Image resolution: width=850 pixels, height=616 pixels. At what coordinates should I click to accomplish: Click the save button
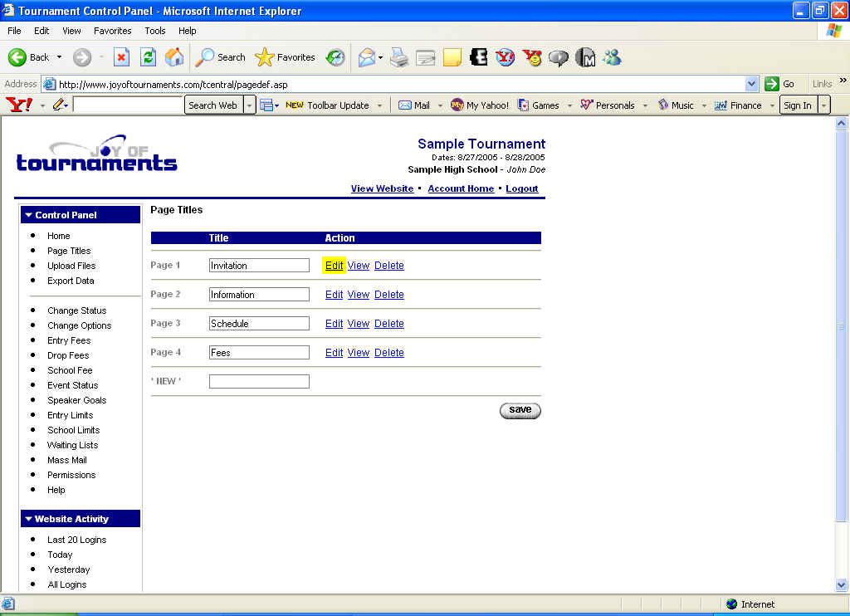pos(520,410)
